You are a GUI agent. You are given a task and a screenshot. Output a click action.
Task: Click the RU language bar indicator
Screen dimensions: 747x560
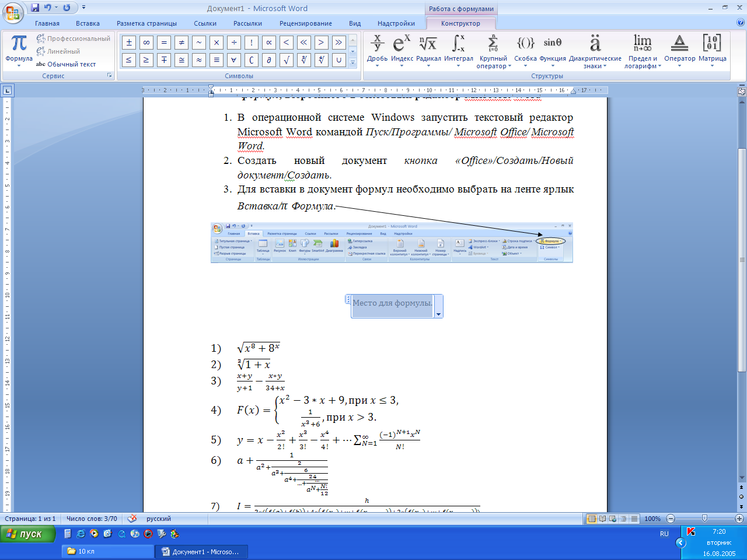(x=664, y=534)
